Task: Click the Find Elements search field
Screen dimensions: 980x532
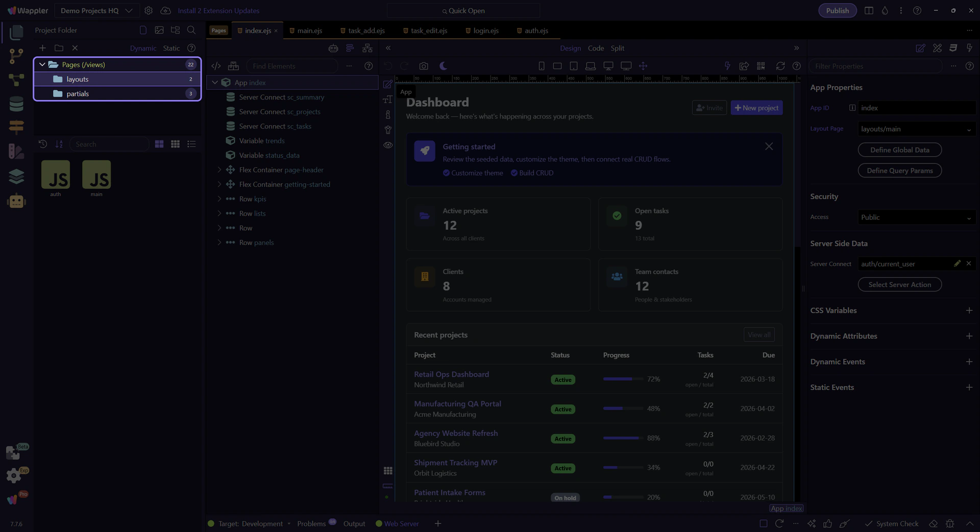Action: coord(292,66)
